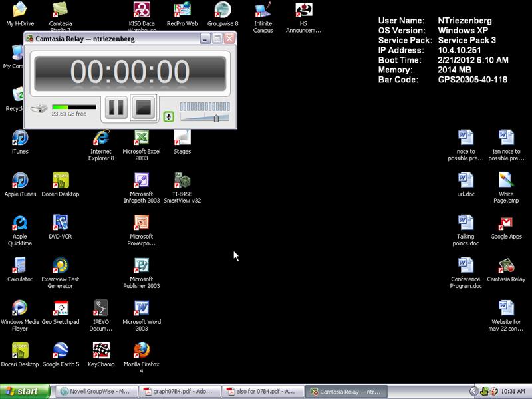Select the DVD-VCR desktop icon

pos(61,227)
